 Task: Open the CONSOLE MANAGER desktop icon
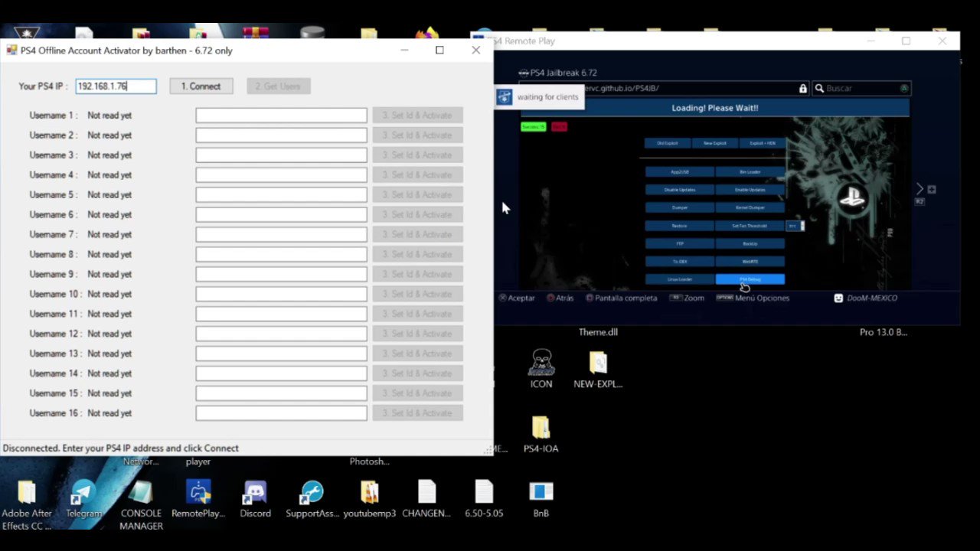click(141, 505)
